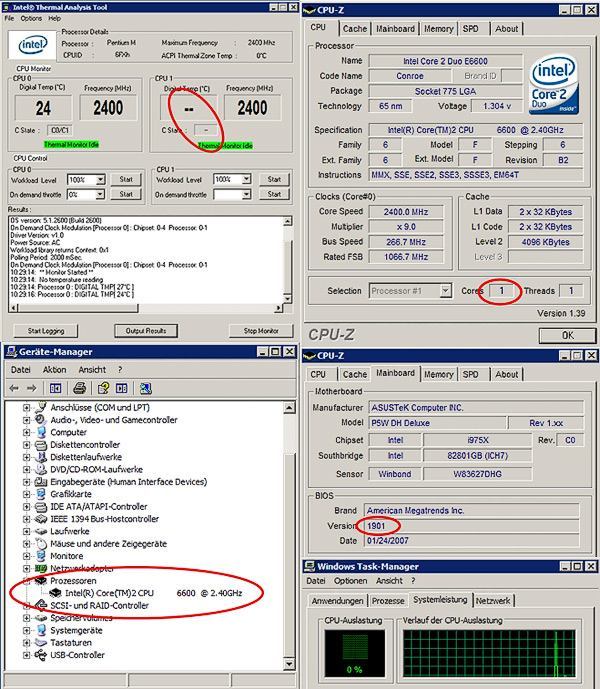The height and width of the screenshot is (689, 600).
Task: Click the scan for hardware changes icon
Action: [x=145, y=388]
